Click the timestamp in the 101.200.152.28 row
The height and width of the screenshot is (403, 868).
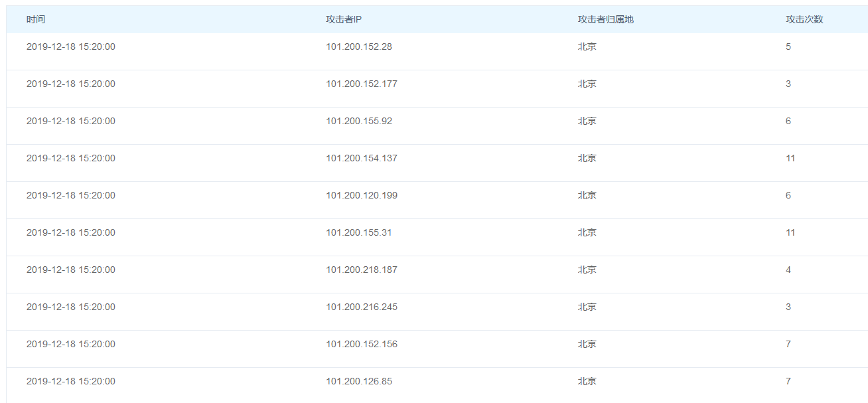click(x=70, y=47)
